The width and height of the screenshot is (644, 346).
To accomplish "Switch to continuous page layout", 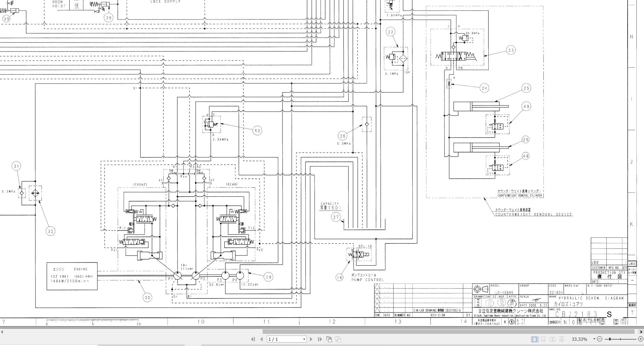I will pyautogui.click(x=543, y=339).
